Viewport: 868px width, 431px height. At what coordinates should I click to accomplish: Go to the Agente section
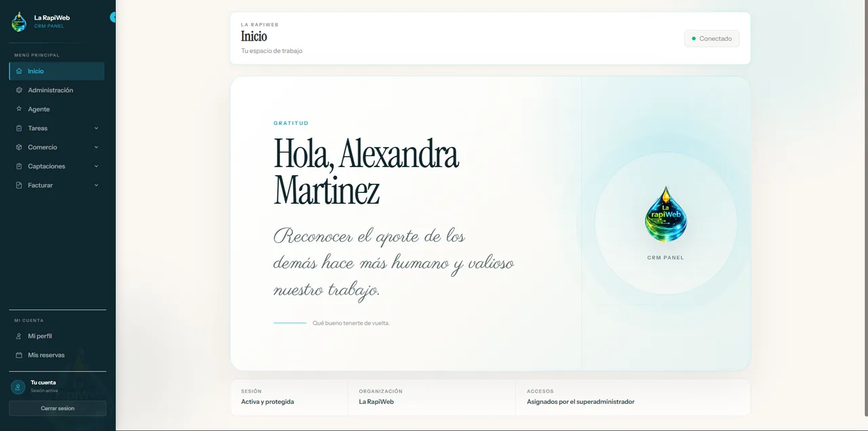pyautogui.click(x=57, y=109)
